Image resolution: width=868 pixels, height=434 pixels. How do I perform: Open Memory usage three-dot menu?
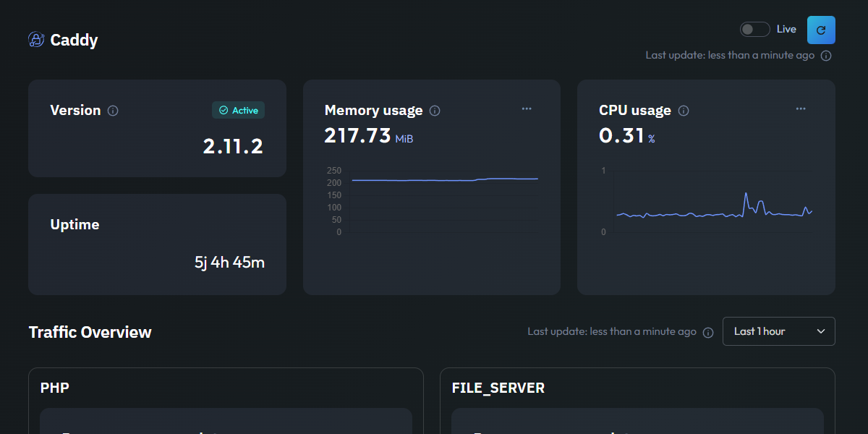tap(527, 109)
